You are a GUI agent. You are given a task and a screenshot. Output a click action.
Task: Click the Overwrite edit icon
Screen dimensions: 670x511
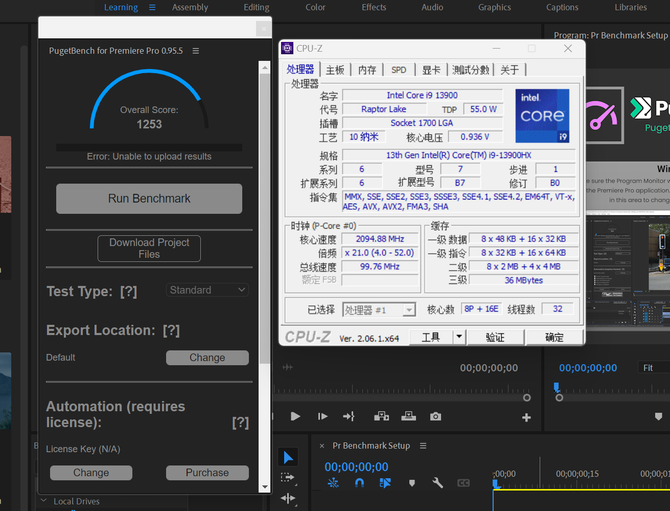[x=408, y=416]
